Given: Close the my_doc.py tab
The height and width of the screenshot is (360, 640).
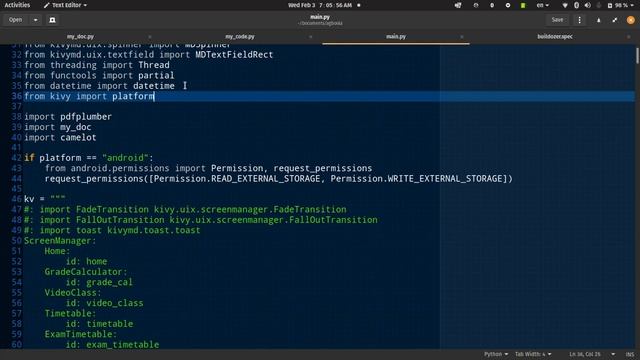Looking at the screenshot, I should (x=150, y=37).
